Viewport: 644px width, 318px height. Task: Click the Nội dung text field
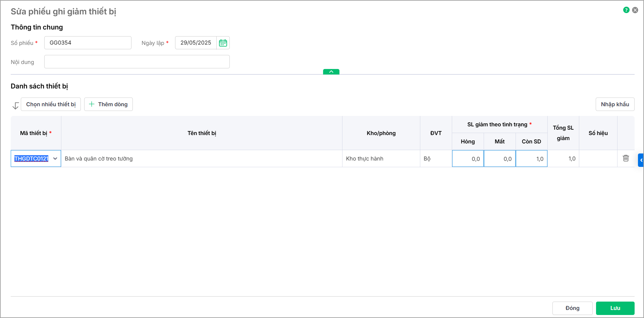click(137, 62)
